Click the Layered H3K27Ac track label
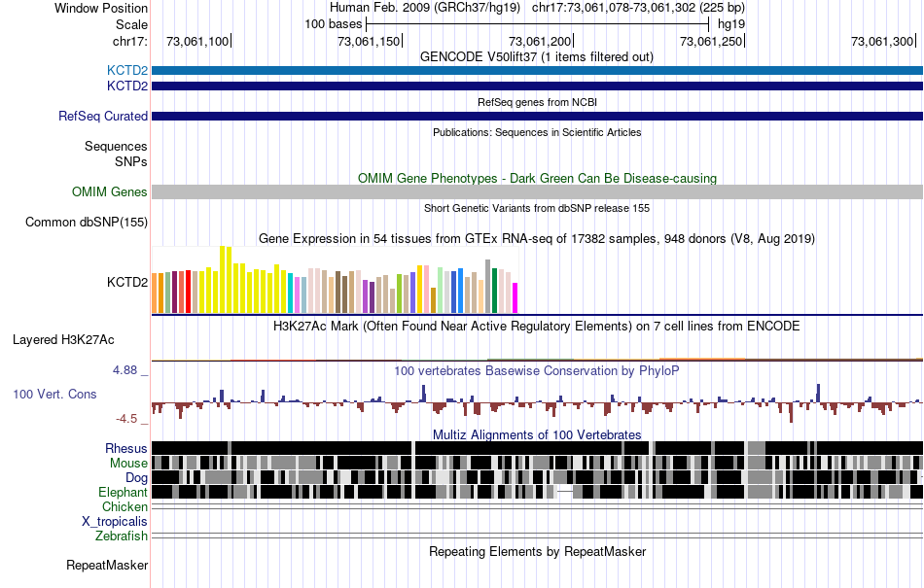The width and height of the screenshot is (924, 588). 63,339
